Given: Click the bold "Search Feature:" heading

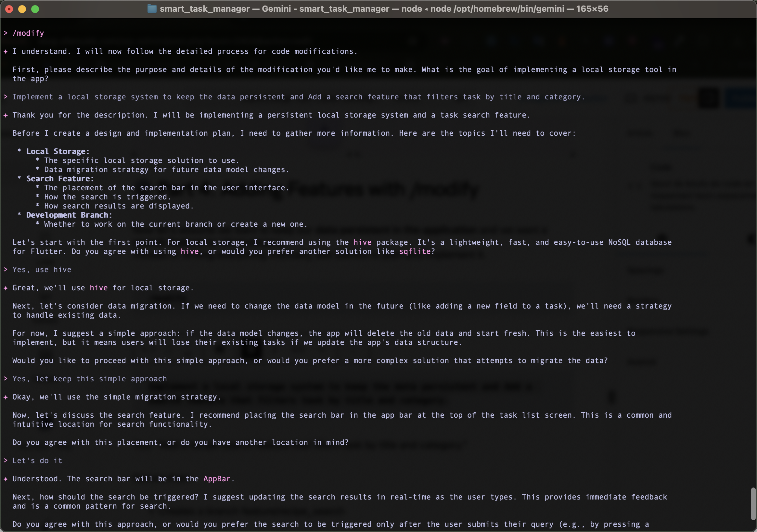Looking at the screenshot, I should click(60, 179).
